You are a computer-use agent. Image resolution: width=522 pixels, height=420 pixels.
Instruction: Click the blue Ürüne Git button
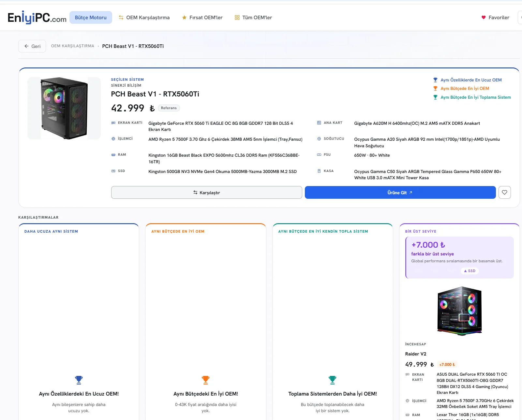pos(400,193)
